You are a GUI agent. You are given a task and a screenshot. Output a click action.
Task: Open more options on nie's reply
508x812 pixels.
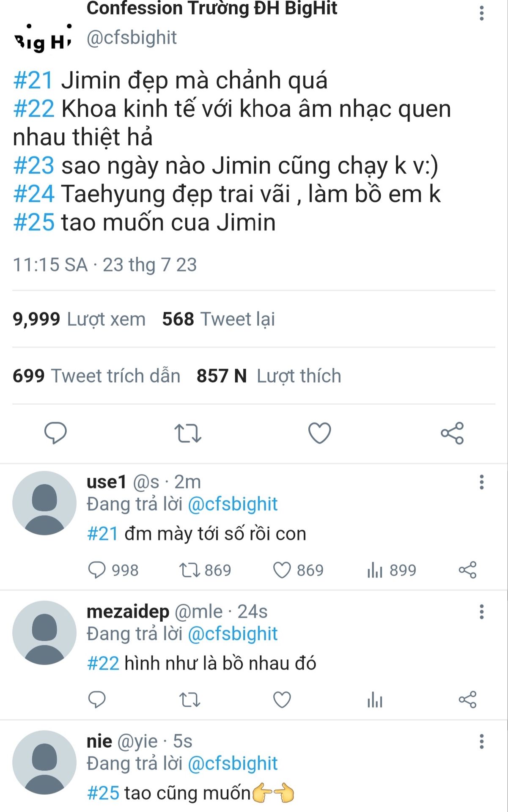[x=481, y=742]
